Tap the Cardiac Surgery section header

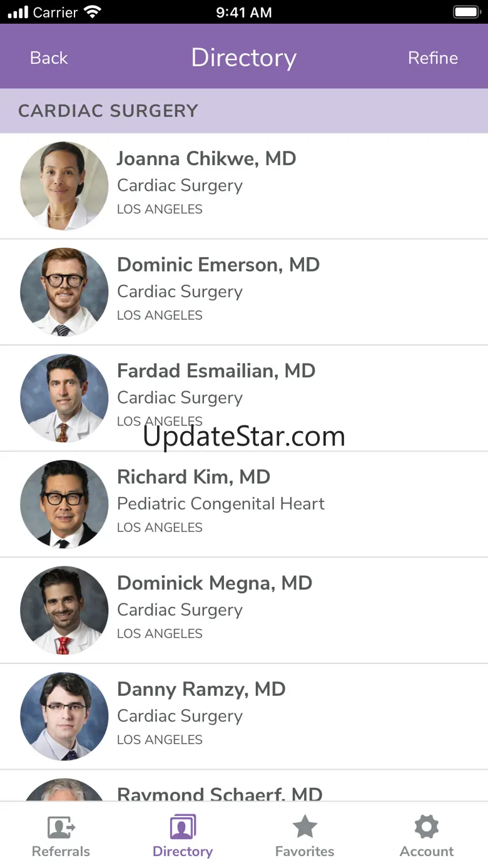point(108,111)
